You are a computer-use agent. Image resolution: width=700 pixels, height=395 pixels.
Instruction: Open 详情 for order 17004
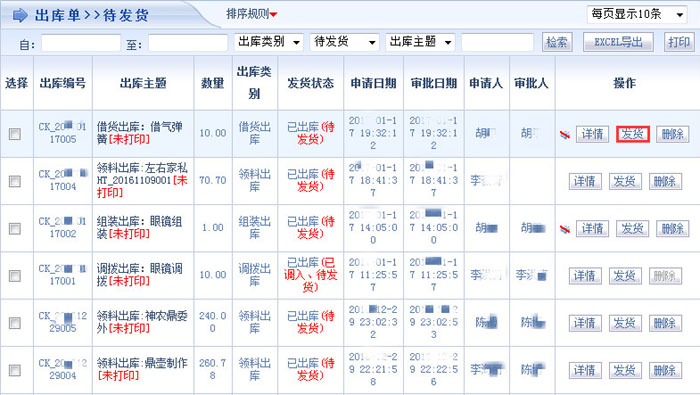point(585,181)
